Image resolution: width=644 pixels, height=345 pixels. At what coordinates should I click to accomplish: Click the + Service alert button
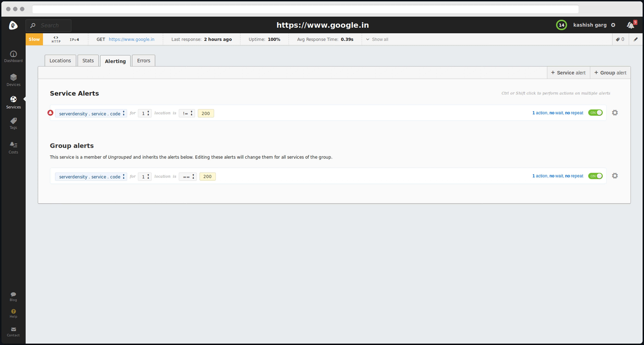568,73
